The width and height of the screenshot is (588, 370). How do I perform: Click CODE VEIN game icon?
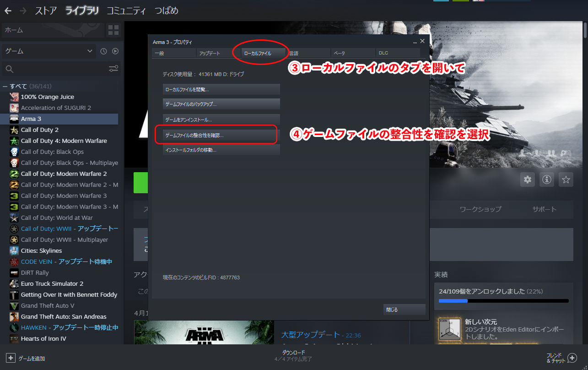pos(14,261)
